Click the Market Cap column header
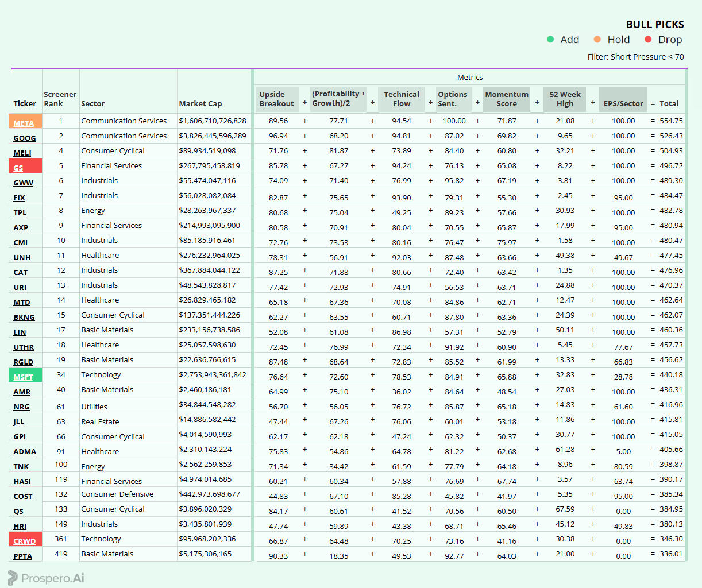Viewport: 702px width, 588px height. 200,103
